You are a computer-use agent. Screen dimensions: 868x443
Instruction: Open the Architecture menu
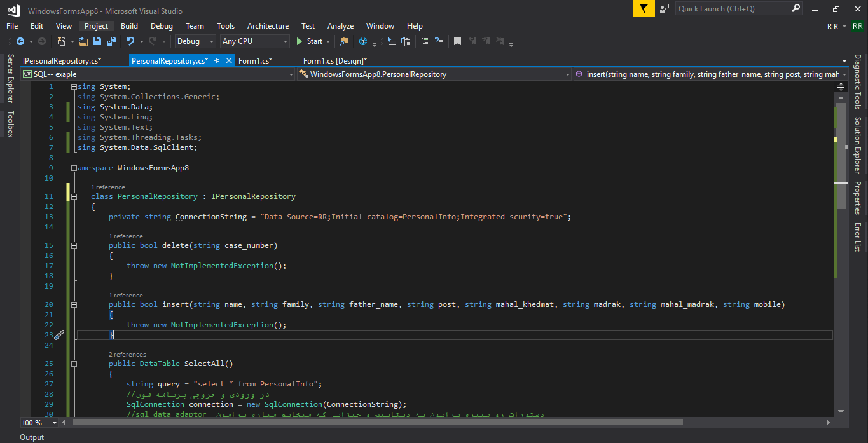coord(268,26)
